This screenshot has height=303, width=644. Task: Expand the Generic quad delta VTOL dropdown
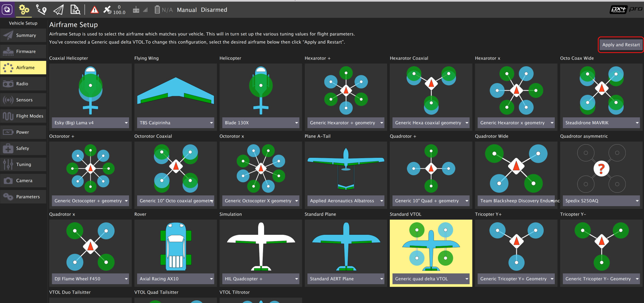click(x=431, y=279)
